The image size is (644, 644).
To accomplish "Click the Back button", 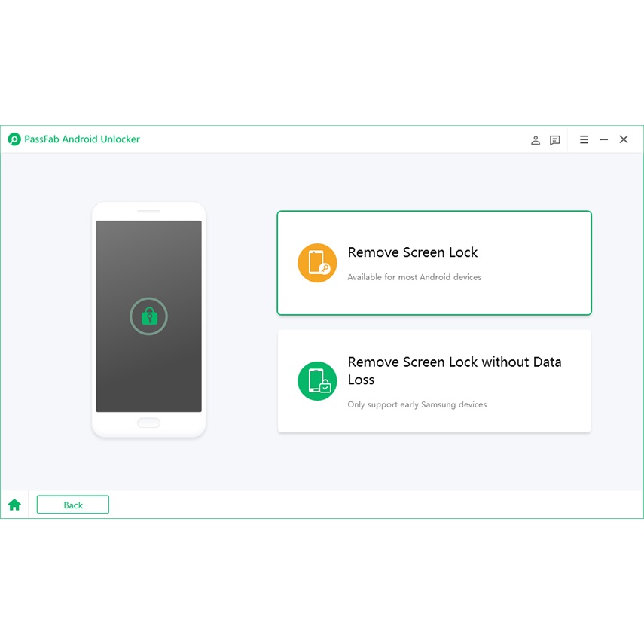I will pos(73,505).
